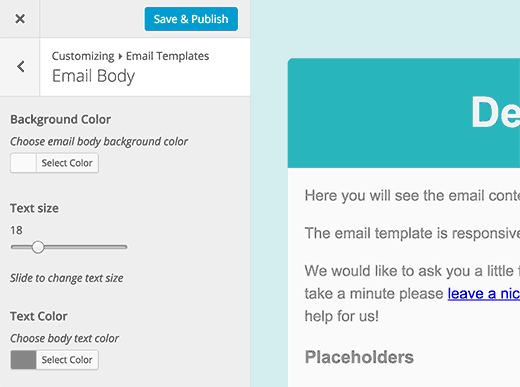Click the Email Templates breadcrumb text
The image size is (520, 387).
[167, 56]
